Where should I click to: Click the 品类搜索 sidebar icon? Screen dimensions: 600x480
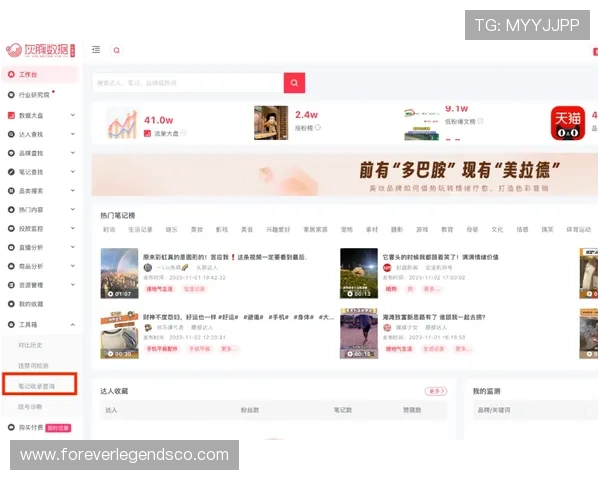pyautogui.click(x=11, y=191)
